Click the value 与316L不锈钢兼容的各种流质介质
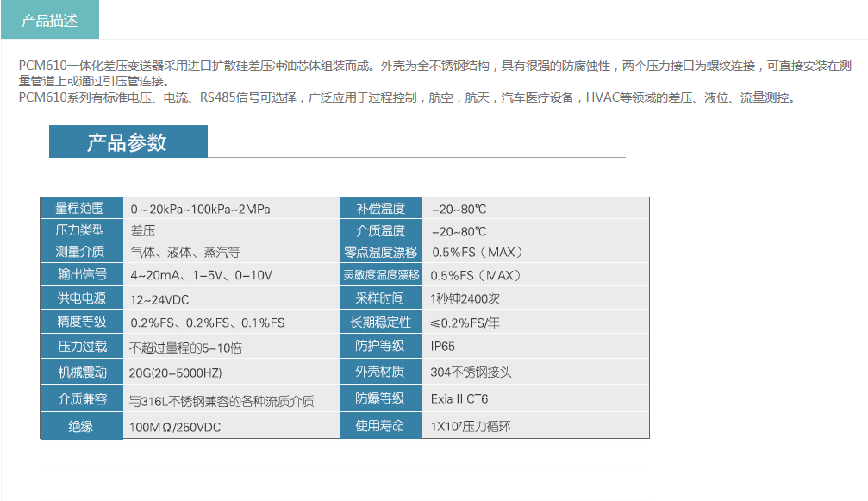Viewport: 868px width, 501px height. (222, 401)
